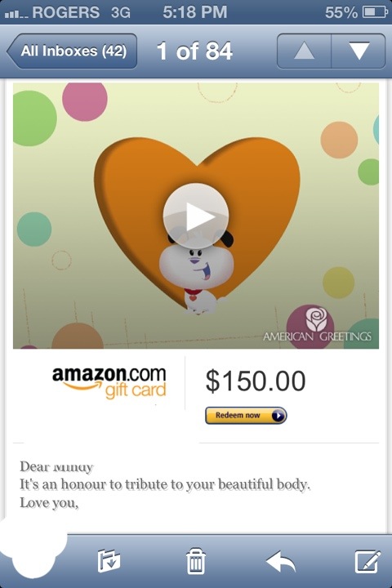Go back to All Inboxes
392x588 pixels.
[x=72, y=51]
